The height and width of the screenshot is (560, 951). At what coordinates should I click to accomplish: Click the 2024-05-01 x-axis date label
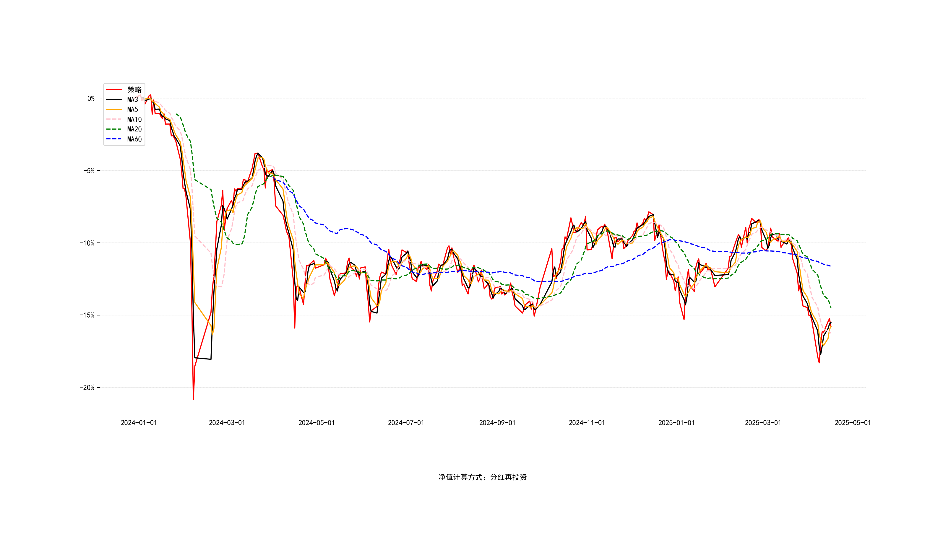pos(317,423)
